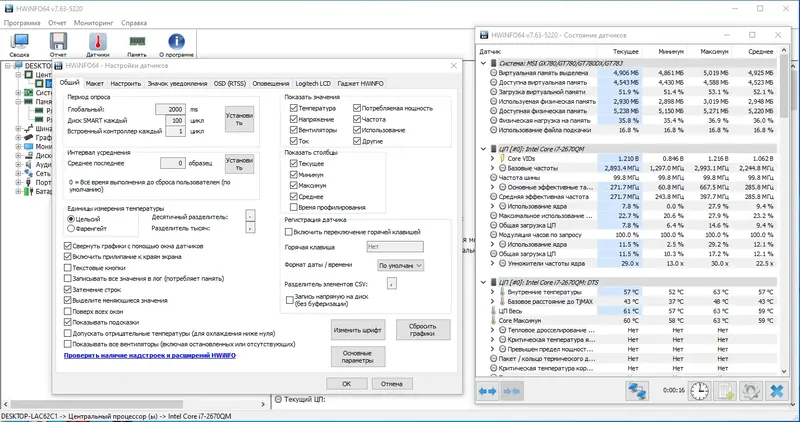This screenshot has height=422, width=800.
Task: Click the clock reset-timer icon
Action: click(x=699, y=391)
